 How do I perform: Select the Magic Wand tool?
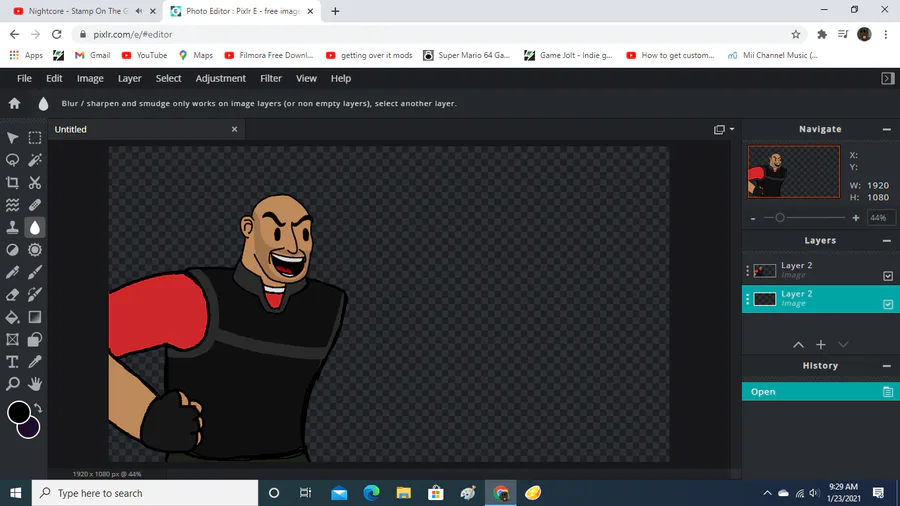pyautogui.click(x=35, y=160)
